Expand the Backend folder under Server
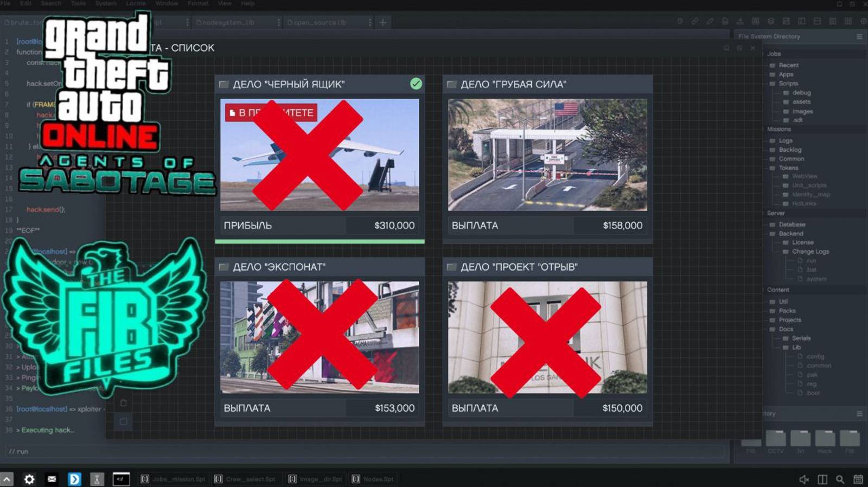Image resolution: width=868 pixels, height=487 pixels. [x=773, y=234]
